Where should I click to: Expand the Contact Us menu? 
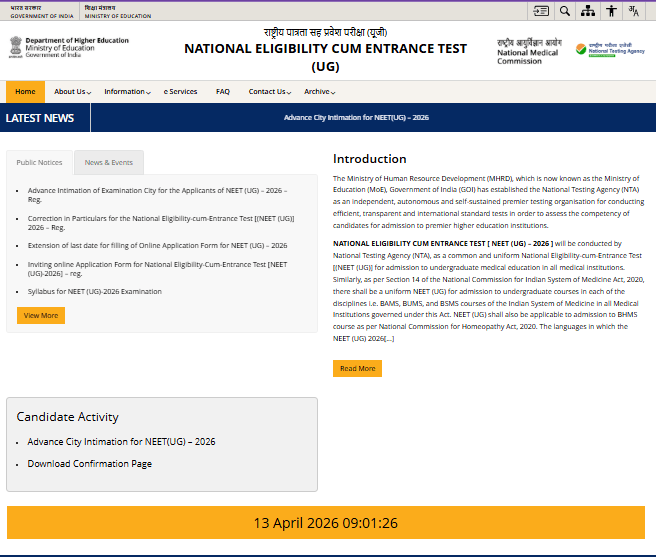[x=270, y=92]
